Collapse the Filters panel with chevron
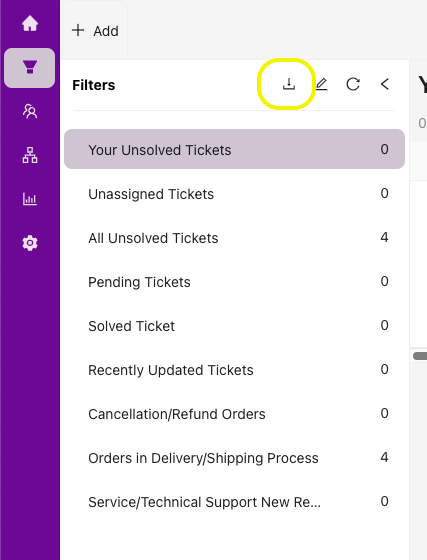The width and height of the screenshot is (427, 560). 385,84
